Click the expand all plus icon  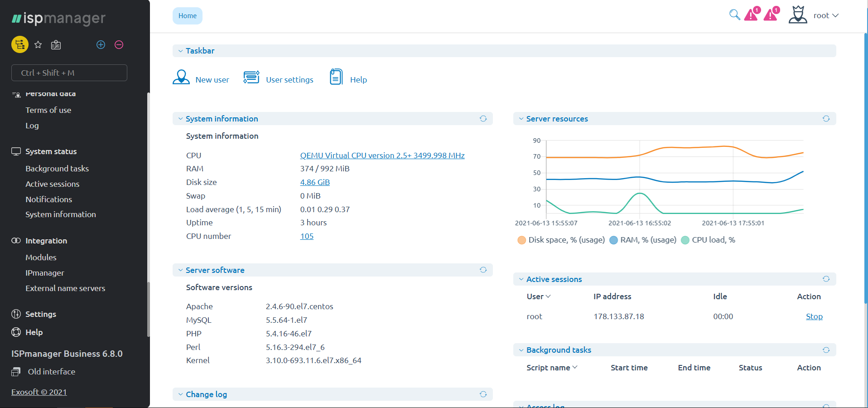click(101, 44)
